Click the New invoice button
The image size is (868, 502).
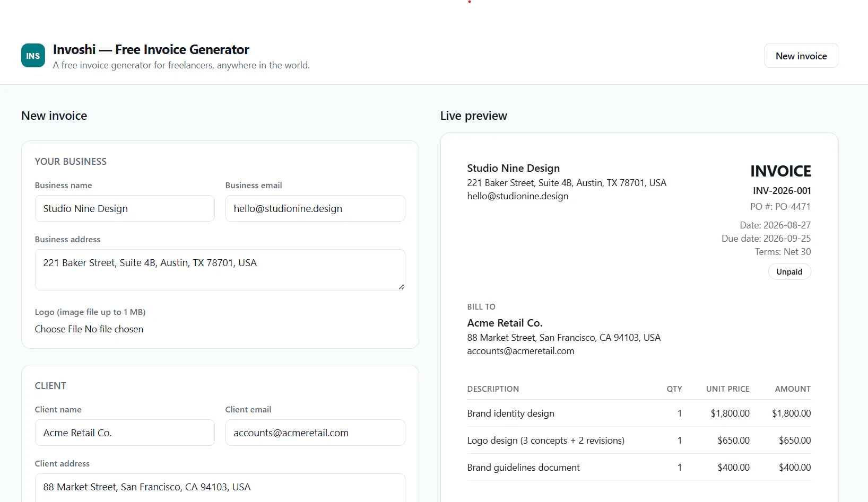801,56
